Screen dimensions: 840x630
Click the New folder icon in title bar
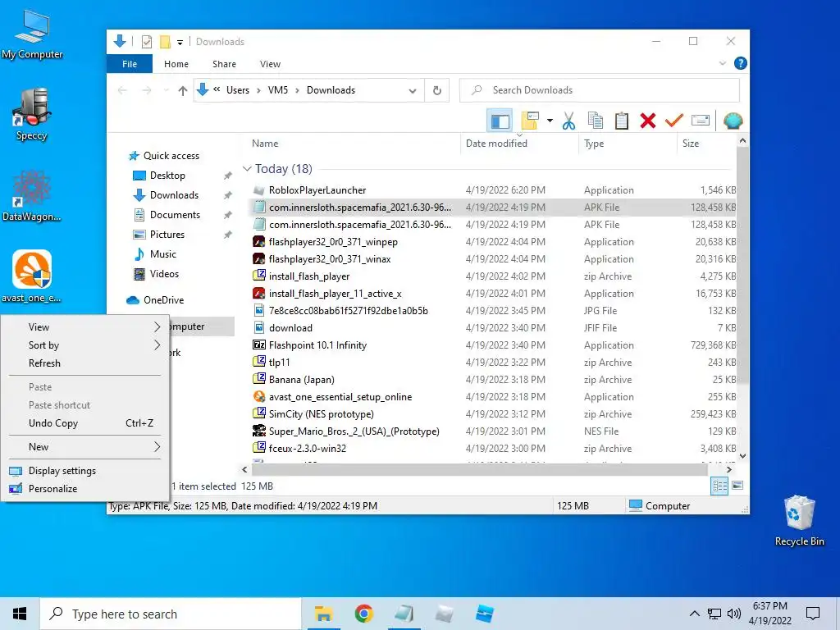pos(166,42)
